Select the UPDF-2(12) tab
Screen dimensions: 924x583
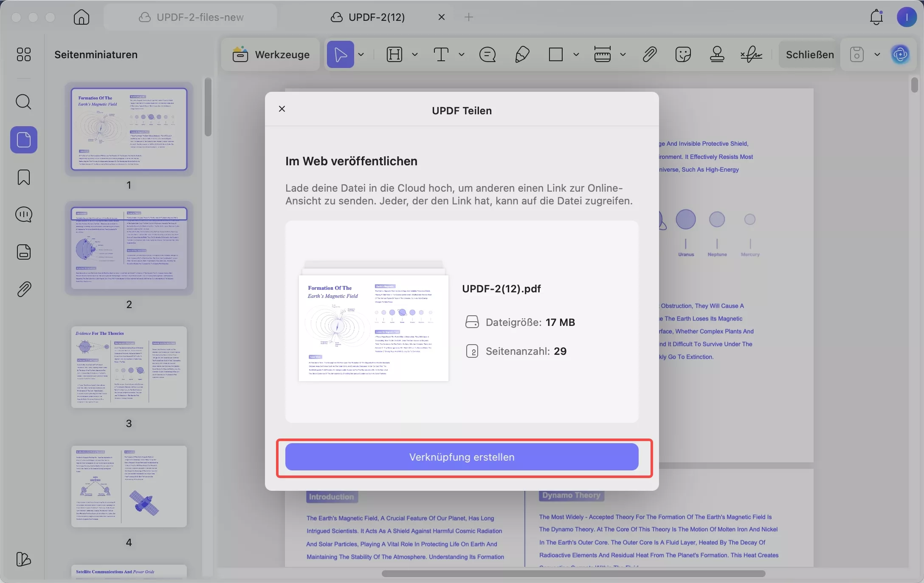(x=368, y=17)
